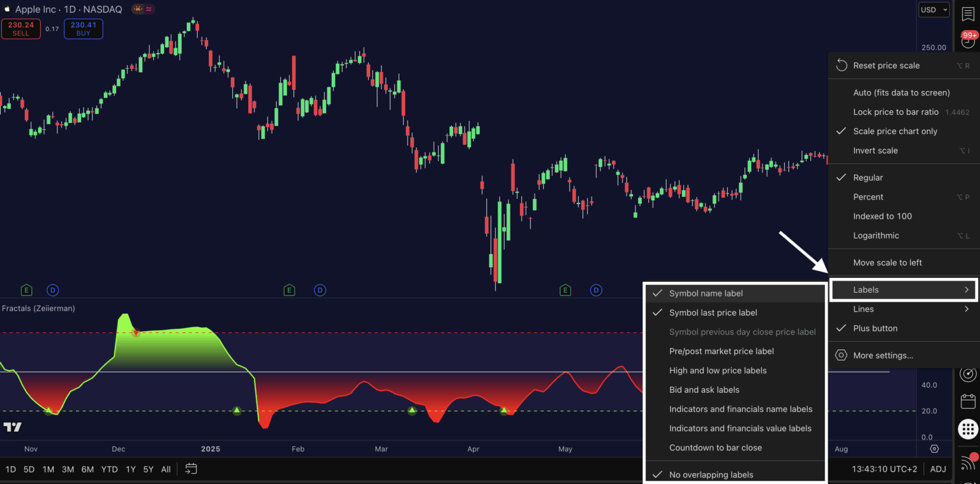Expand the Labels submenu
The height and width of the screenshot is (484, 980).
(x=903, y=290)
